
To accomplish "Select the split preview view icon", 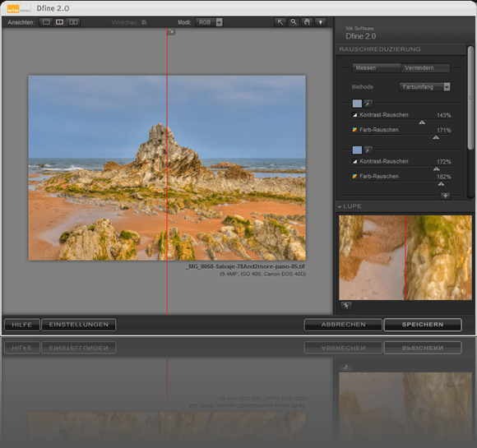I will (x=59, y=22).
